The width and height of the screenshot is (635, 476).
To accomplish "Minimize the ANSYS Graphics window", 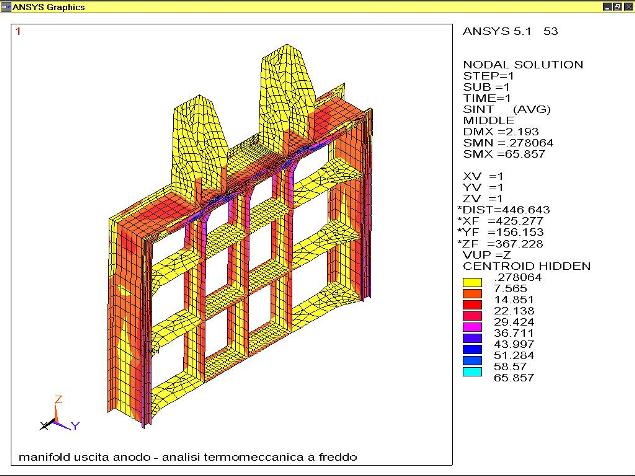I will (607, 6).
